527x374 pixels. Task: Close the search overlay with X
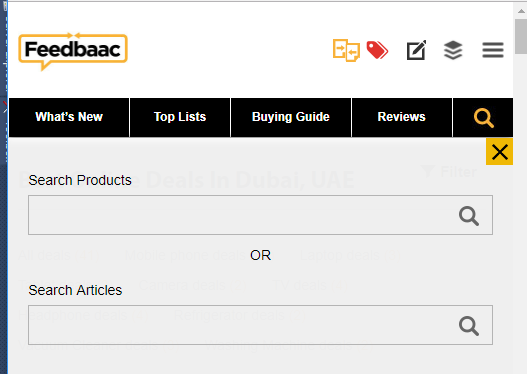[x=499, y=152]
